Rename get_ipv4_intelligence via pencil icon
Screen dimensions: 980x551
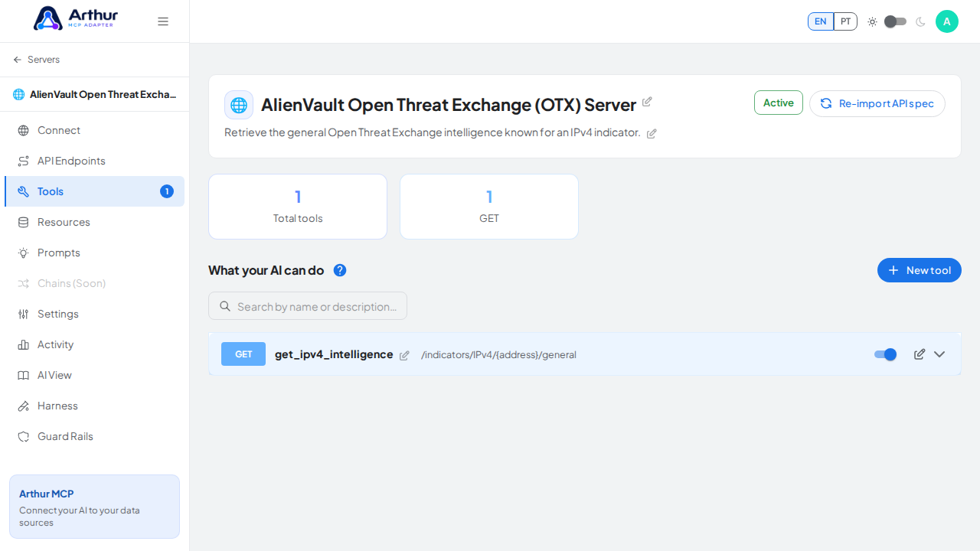pos(404,355)
